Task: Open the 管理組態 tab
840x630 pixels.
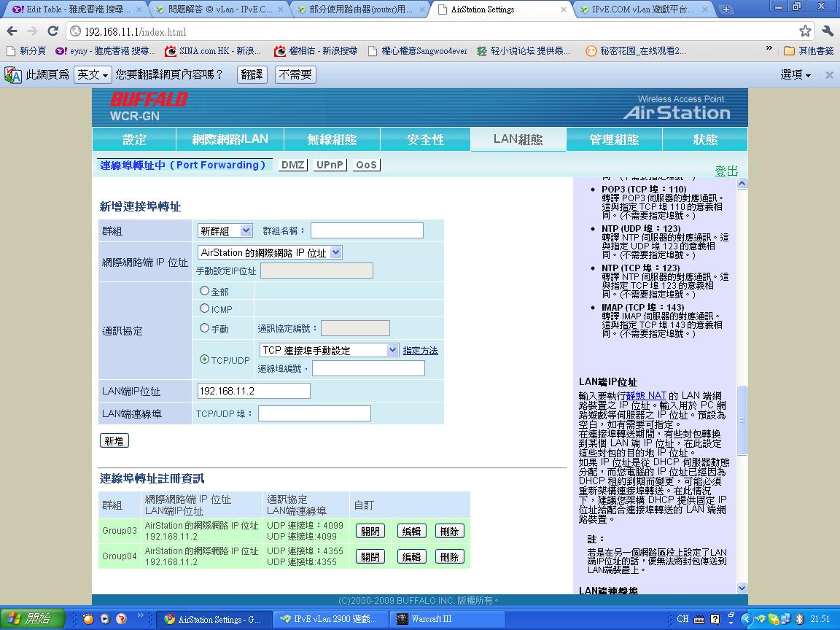Action: pos(614,140)
